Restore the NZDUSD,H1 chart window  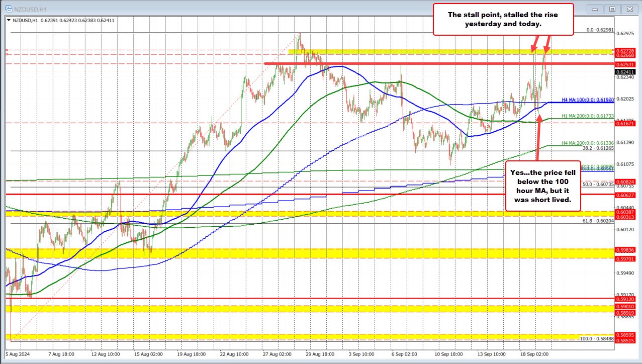coord(612,9)
